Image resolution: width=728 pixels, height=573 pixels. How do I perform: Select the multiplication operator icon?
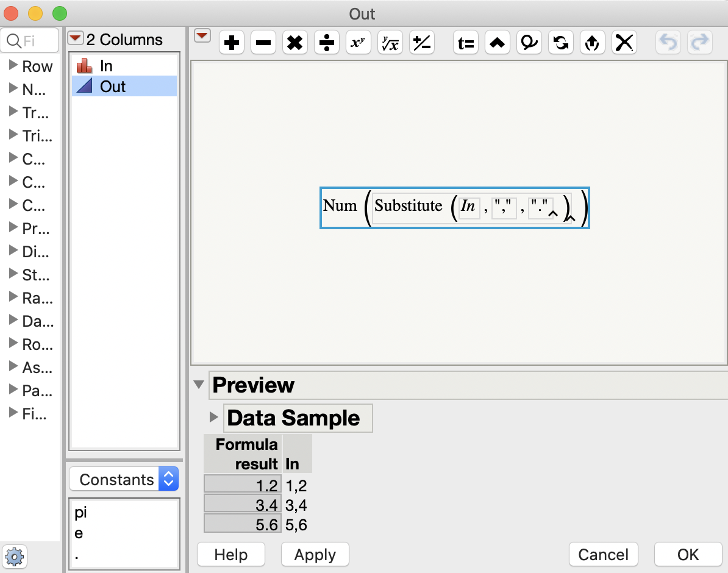(x=294, y=42)
